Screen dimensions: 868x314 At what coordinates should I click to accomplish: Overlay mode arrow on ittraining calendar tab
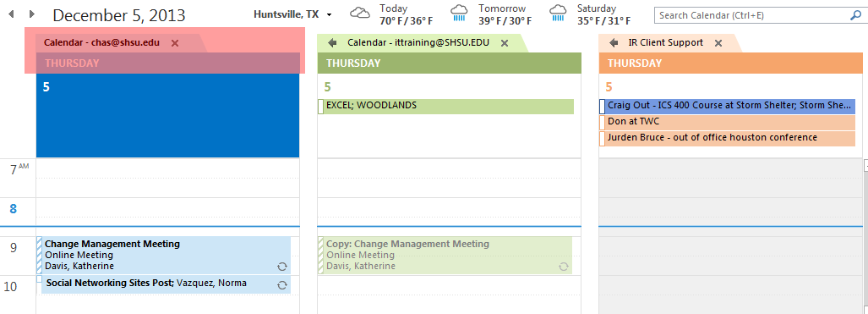332,42
